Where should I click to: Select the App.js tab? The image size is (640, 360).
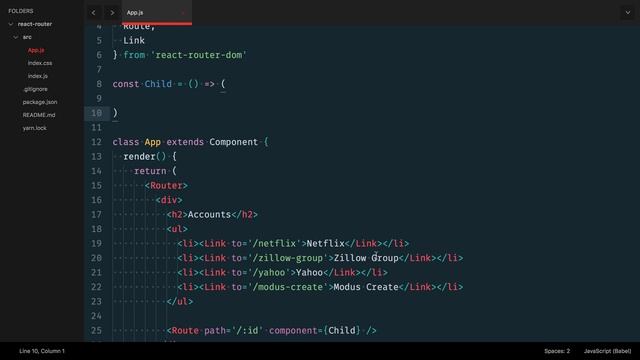click(157, 13)
